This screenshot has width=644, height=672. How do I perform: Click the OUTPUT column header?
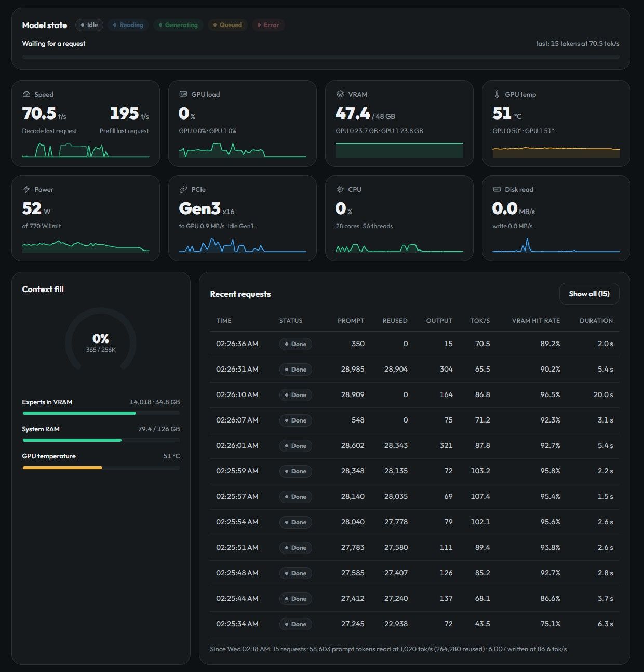tap(439, 321)
